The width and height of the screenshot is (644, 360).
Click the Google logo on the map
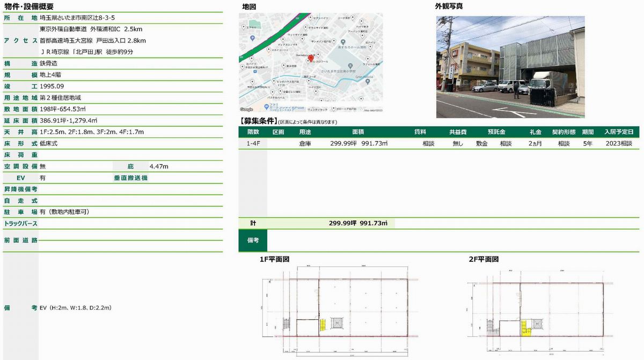247,109
